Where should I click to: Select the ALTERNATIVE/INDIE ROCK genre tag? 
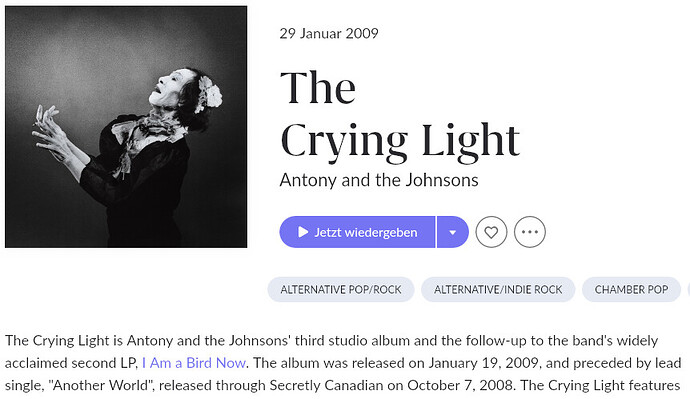(x=498, y=289)
